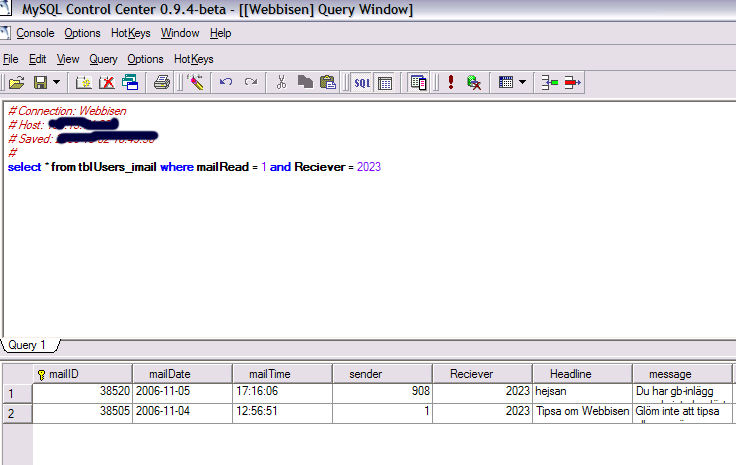Toggle the column/field list pane button
The width and height of the screenshot is (736, 465).
(x=417, y=83)
